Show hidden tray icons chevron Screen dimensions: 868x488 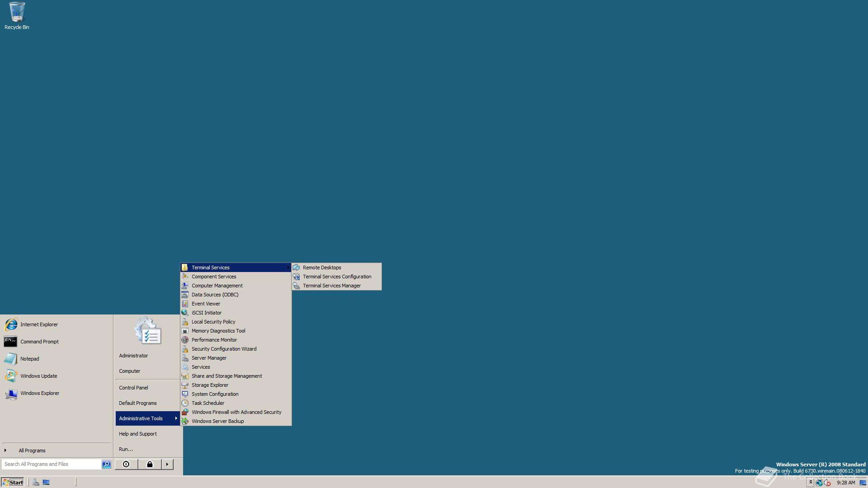click(811, 483)
